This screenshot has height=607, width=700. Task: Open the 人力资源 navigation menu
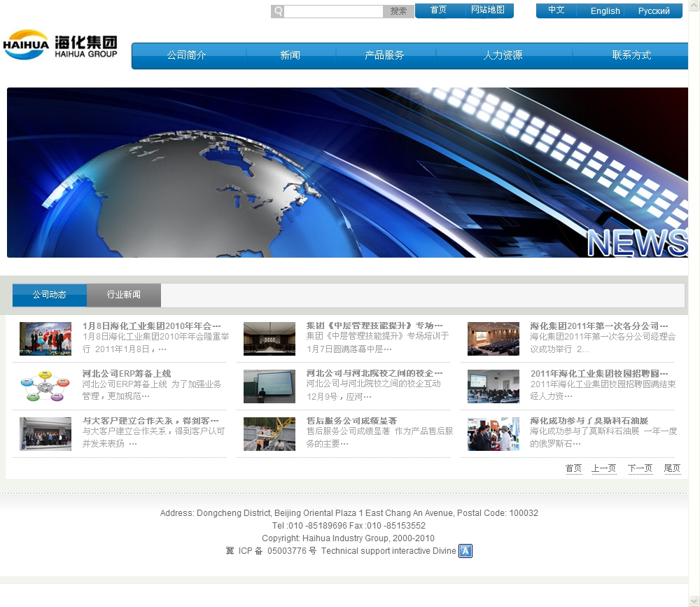click(503, 55)
